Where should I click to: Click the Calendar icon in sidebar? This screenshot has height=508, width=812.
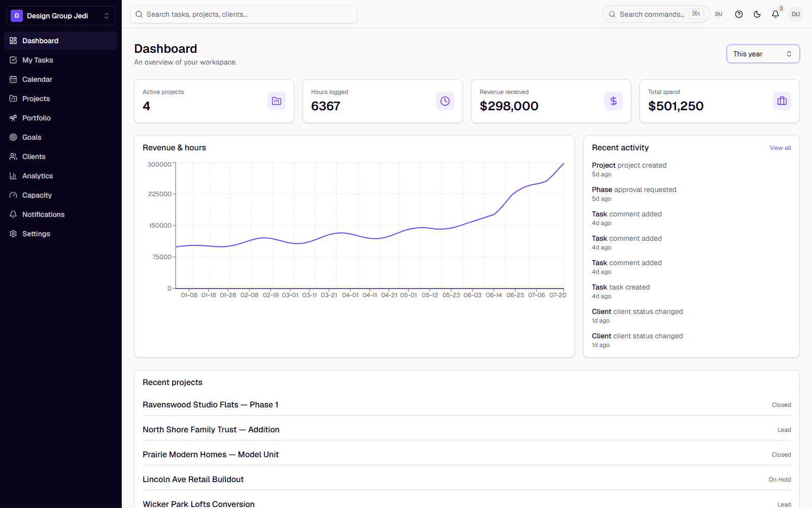pyautogui.click(x=13, y=79)
